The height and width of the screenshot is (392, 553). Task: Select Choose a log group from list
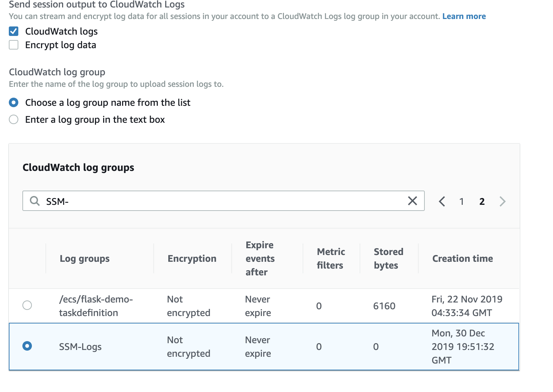click(x=14, y=102)
